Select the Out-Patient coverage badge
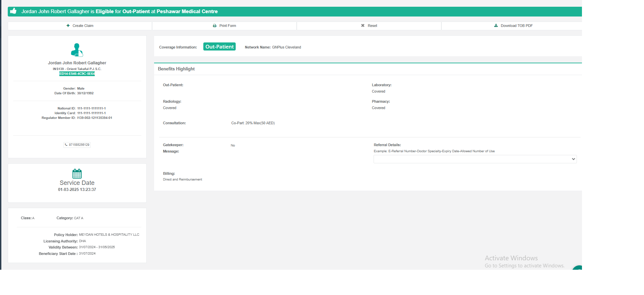Image resolution: width=644 pixels, height=295 pixels. point(219,47)
